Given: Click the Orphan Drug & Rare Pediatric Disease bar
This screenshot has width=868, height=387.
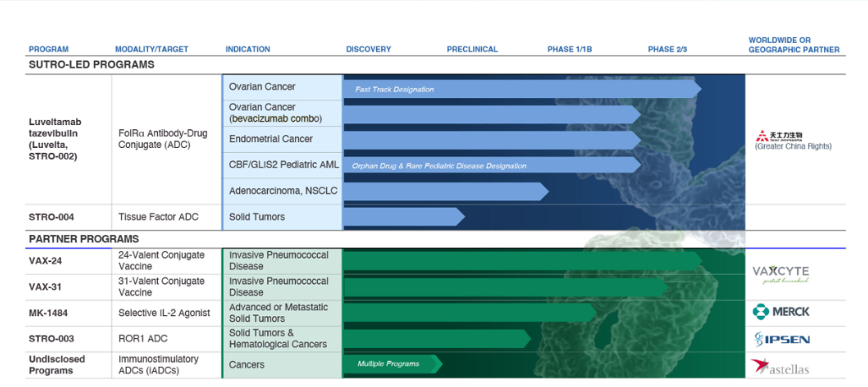Looking at the screenshot, I should click(490, 166).
